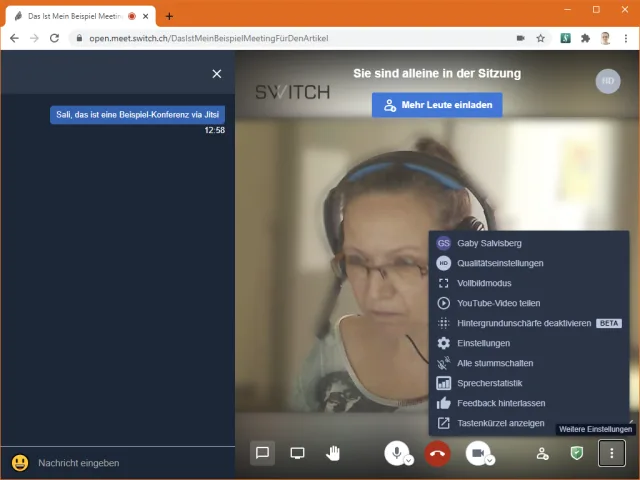
Task: Hang up with the red phone button
Action: [437, 453]
